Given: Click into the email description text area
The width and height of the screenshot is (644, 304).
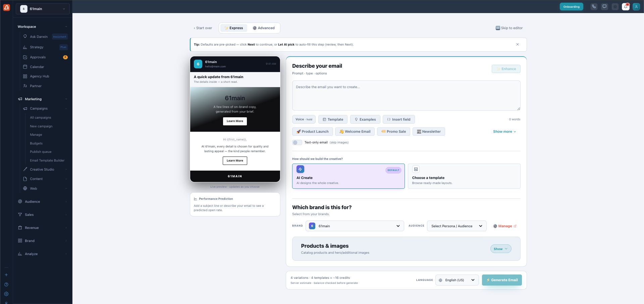Looking at the screenshot, I should coord(406,96).
